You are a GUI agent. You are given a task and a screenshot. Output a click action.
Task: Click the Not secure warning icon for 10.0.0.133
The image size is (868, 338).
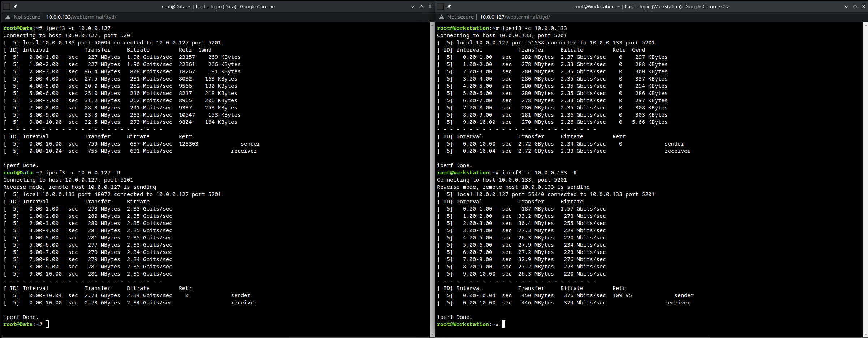pos(8,17)
